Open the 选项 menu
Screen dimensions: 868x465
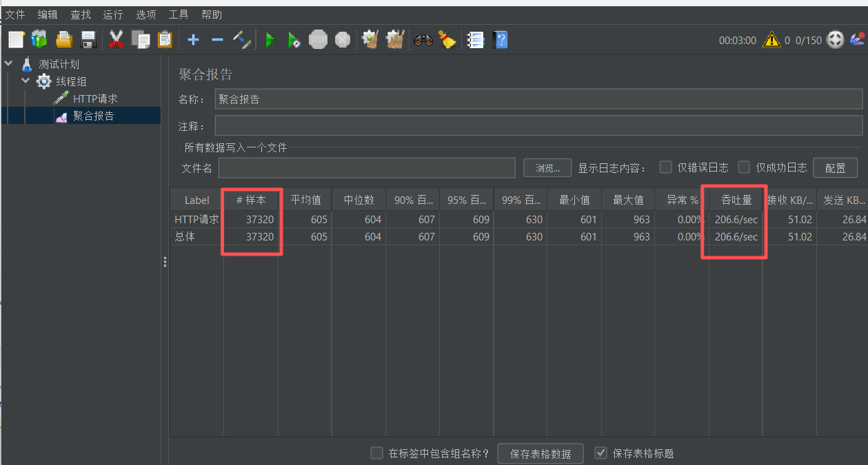click(x=145, y=14)
